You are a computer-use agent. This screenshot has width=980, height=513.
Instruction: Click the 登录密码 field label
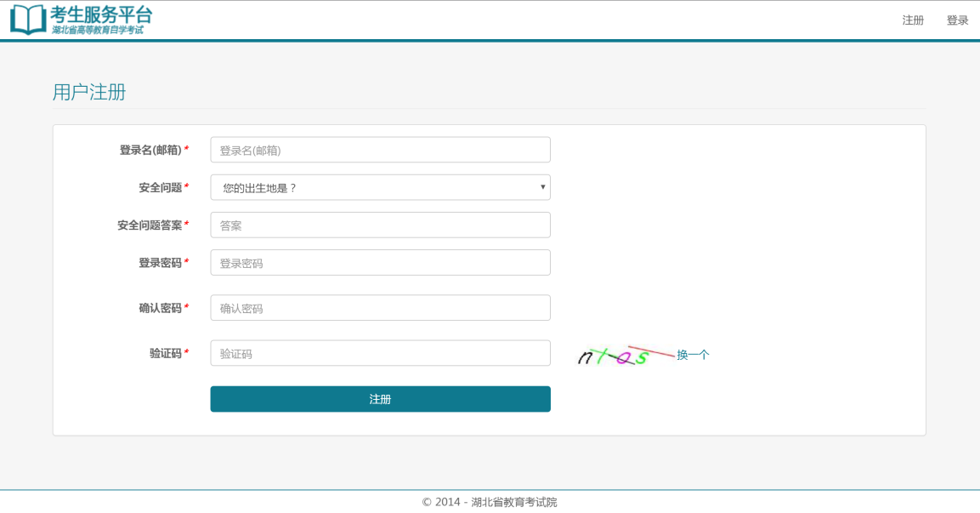pos(160,263)
